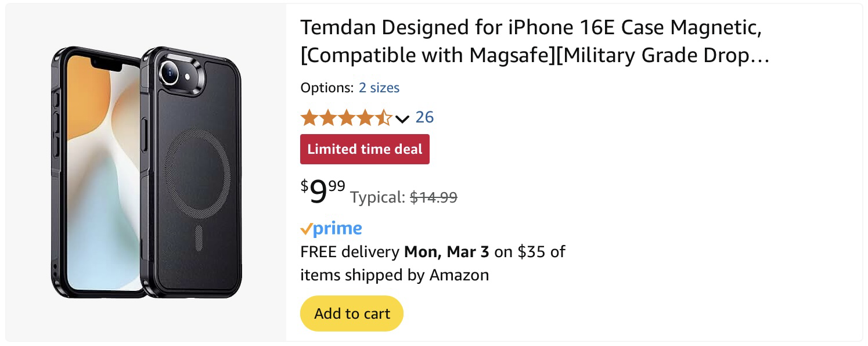Click the charging slot mark below the MagSafe ring
The height and width of the screenshot is (346, 868).
click(x=199, y=238)
